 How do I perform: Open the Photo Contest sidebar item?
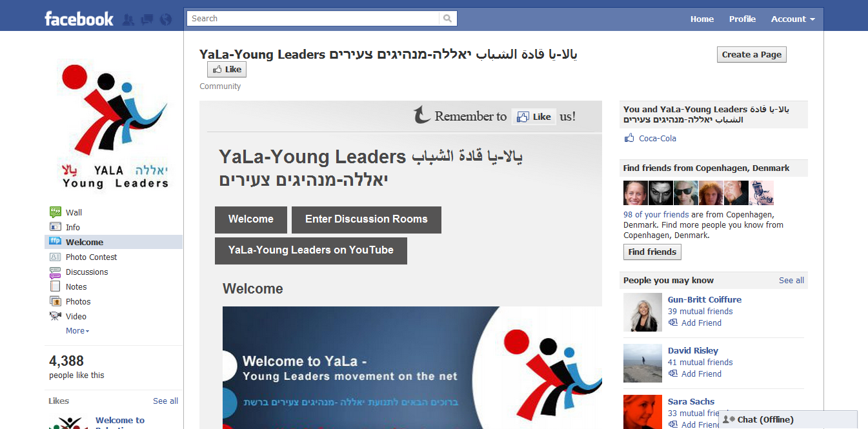(91, 257)
